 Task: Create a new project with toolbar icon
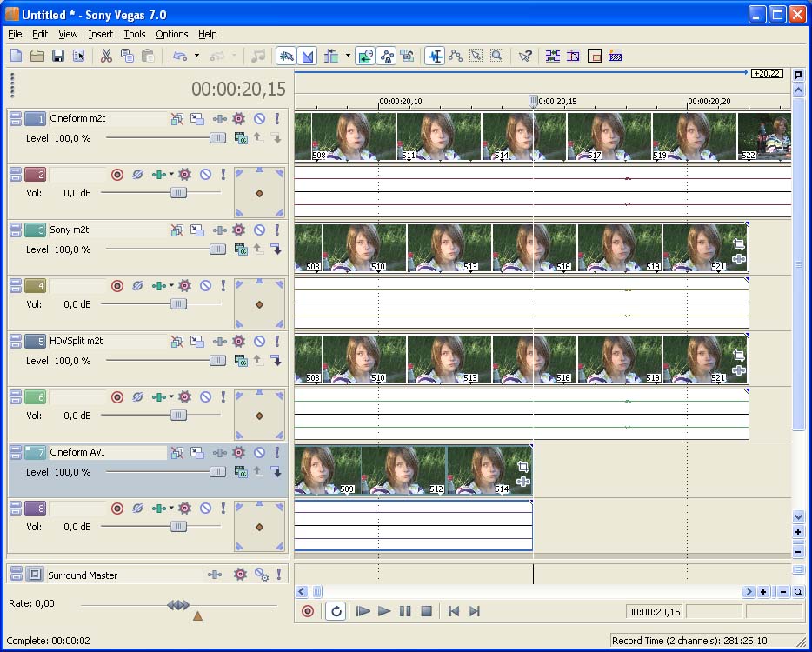click(16, 56)
